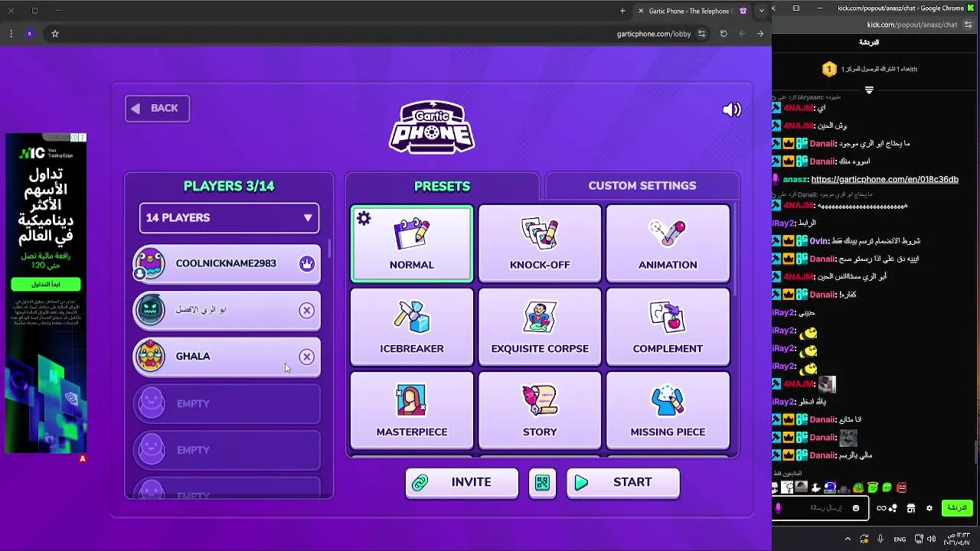This screenshot has height=551, width=980.
Task: Open the Kick chat shop icon
Action: click(x=911, y=508)
